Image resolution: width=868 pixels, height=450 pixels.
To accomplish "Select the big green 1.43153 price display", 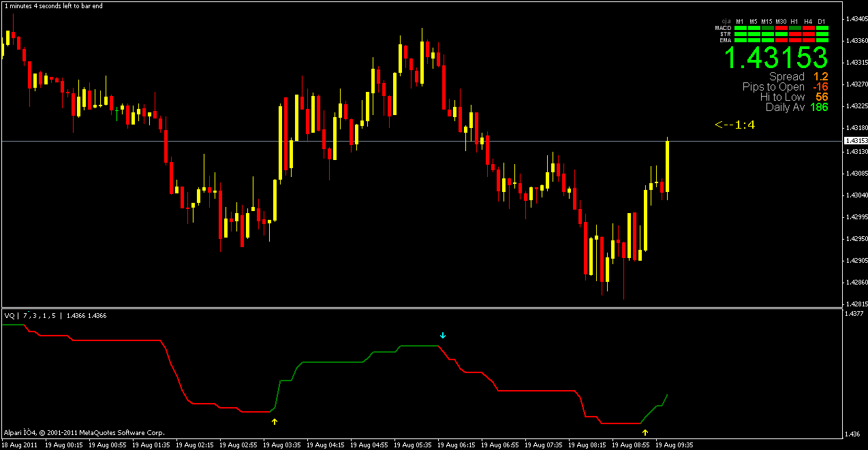I will tap(776, 58).
